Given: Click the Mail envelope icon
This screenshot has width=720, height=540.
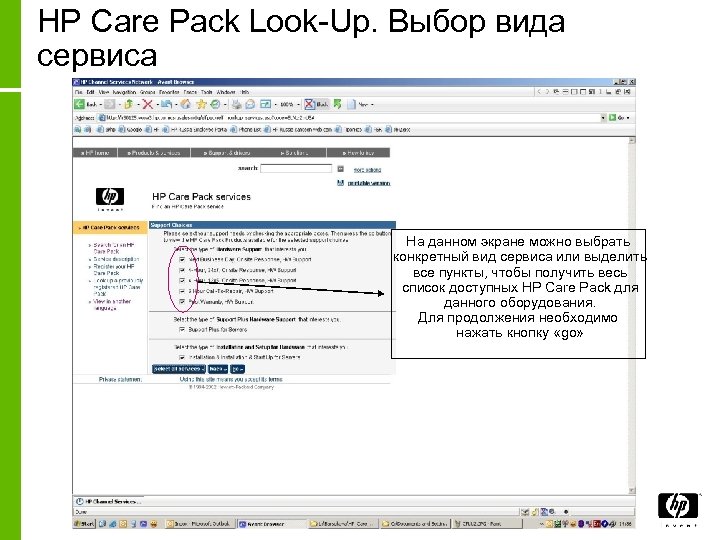Looking at the screenshot, I should click(x=250, y=105).
